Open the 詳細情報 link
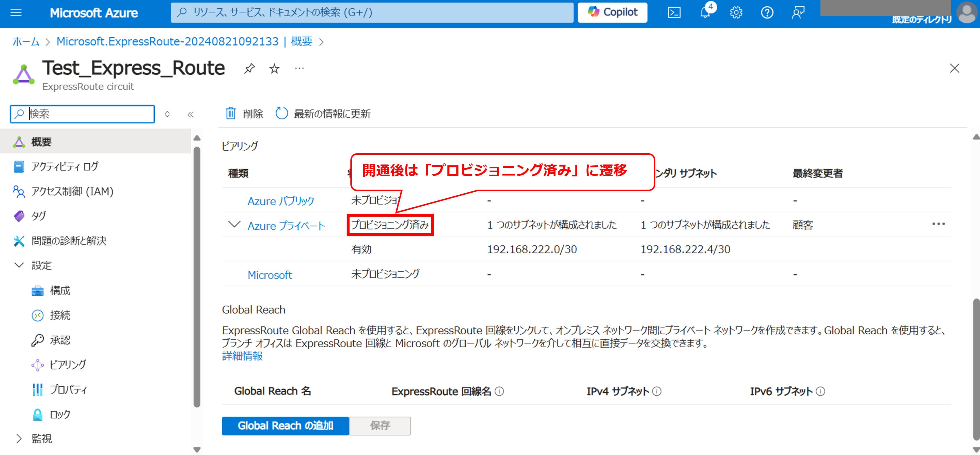This screenshot has width=980, height=455. tap(242, 356)
